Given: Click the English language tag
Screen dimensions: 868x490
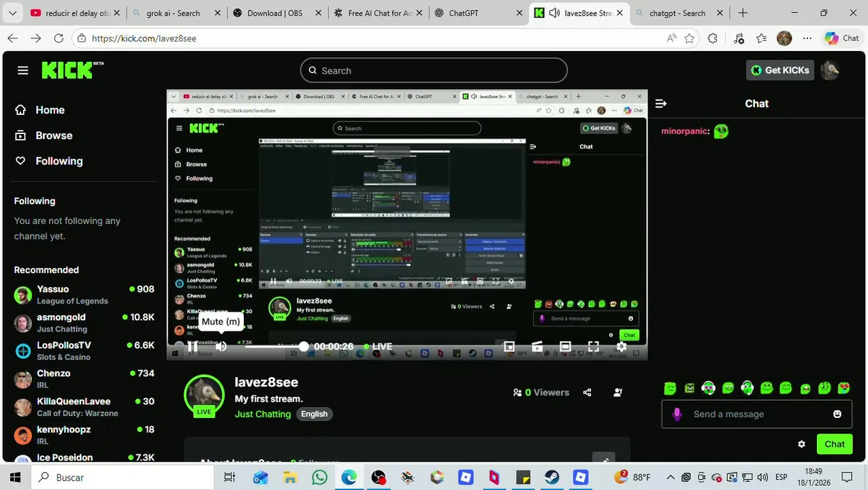Looking at the screenshot, I should 315,414.
